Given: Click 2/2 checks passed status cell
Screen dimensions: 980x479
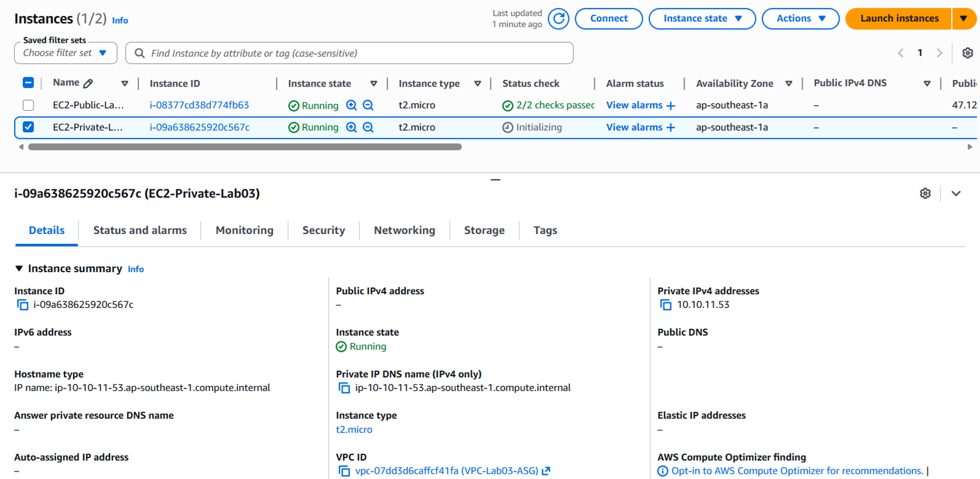Looking at the screenshot, I should tap(548, 105).
